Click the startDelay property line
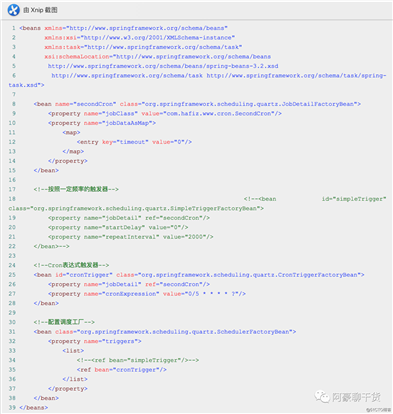The height and width of the screenshot is (414, 393). pyautogui.click(x=118, y=227)
